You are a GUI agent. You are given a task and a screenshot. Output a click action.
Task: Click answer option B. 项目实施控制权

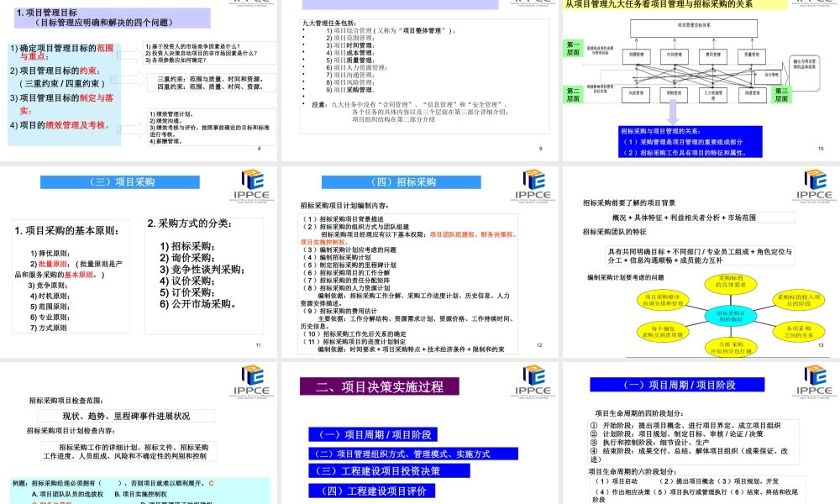[x=140, y=495]
